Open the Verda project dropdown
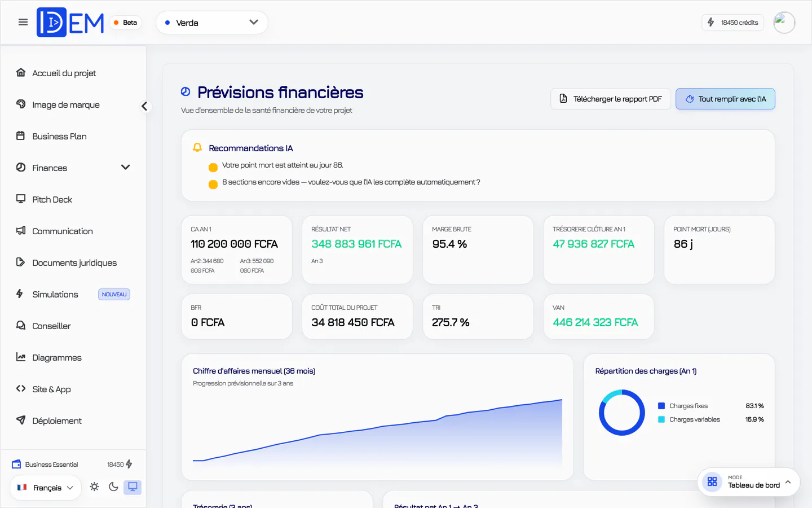The image size is (812, 508). coord(211,23)
